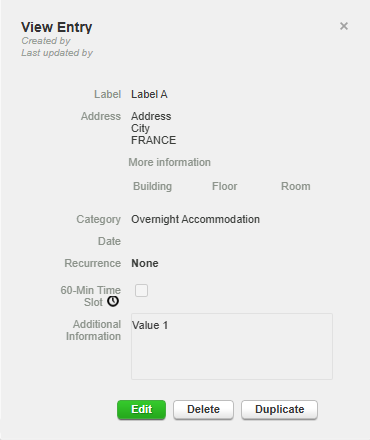
Task: Select the Label A text
Action: click(x=149, y=94)
